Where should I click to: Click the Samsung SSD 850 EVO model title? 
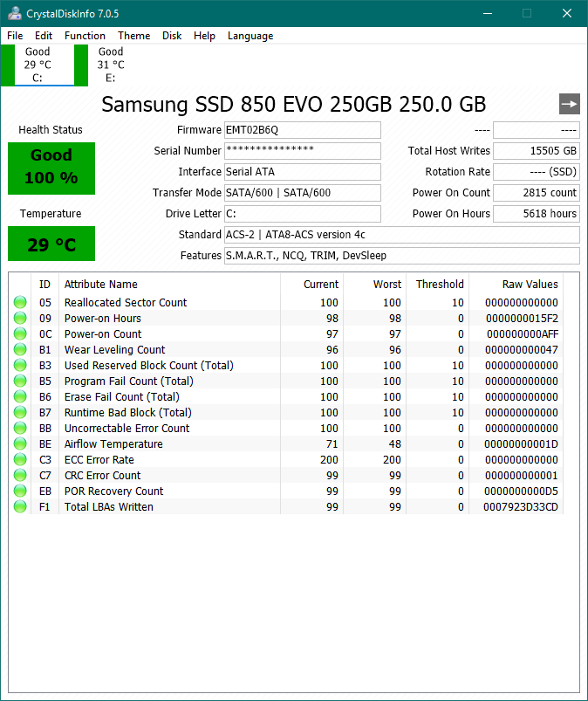point(293,104)
